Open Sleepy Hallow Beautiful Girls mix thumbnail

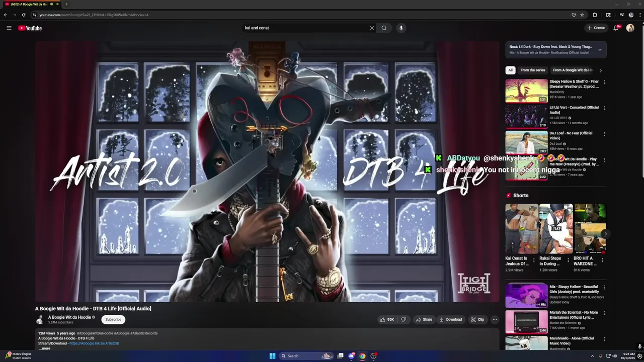526,296
